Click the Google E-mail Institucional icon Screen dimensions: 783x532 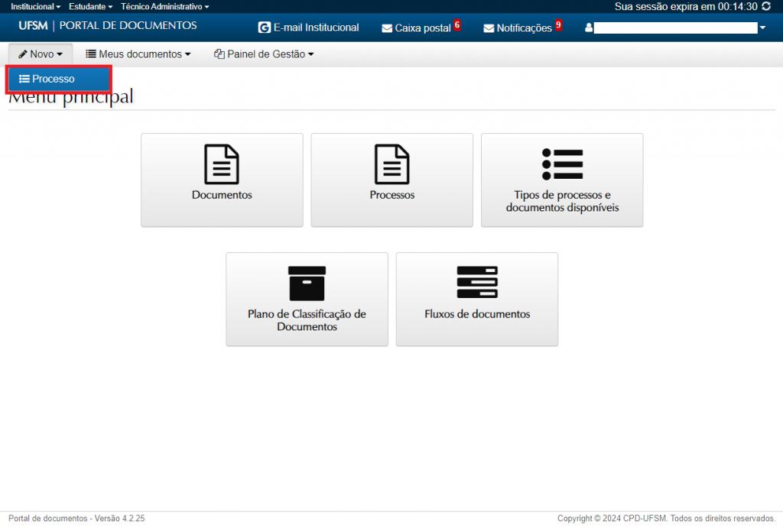point(265,28)
